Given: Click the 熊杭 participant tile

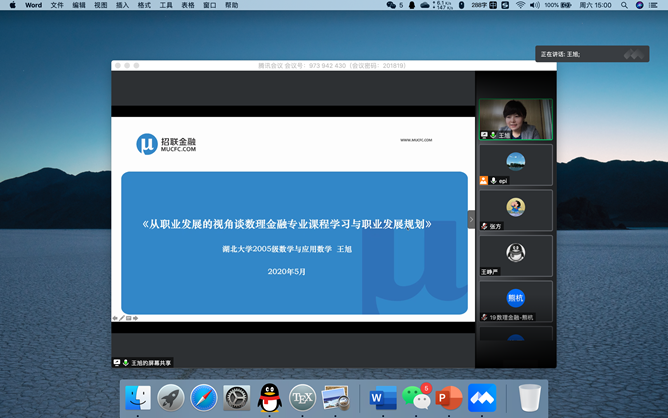Looking at the screenshot, I should pos(515,301).
